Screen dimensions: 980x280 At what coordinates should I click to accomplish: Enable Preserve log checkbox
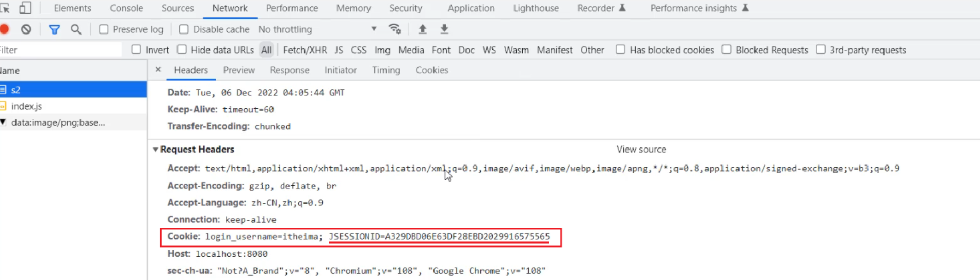[104, 29]
